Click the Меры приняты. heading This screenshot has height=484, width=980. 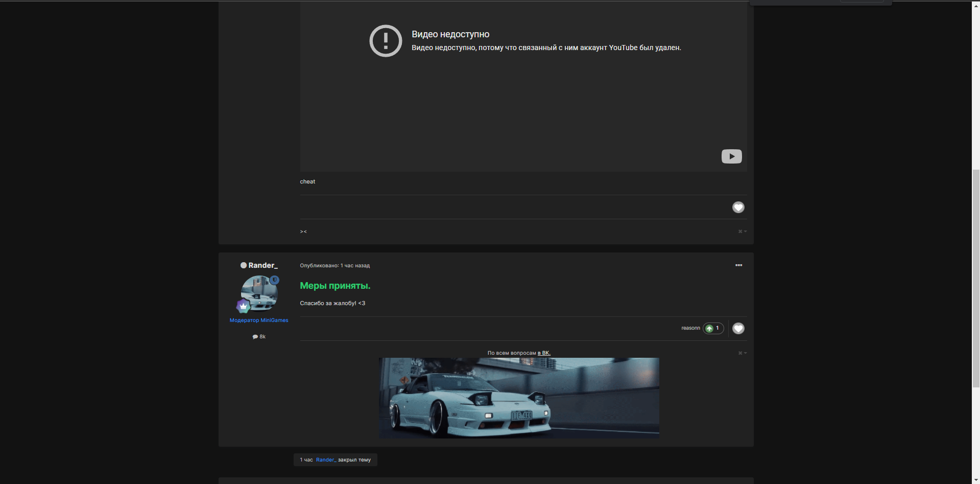335,286
